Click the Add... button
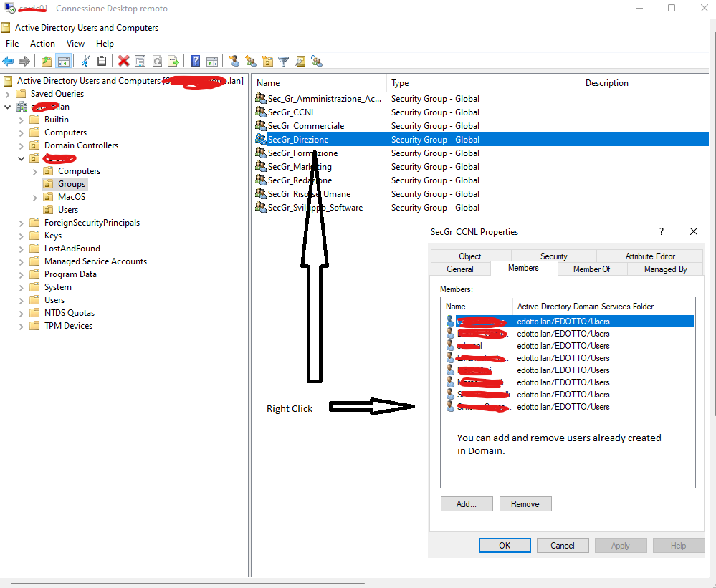This screenshot has width=716, height=588. tap(466, 504)
